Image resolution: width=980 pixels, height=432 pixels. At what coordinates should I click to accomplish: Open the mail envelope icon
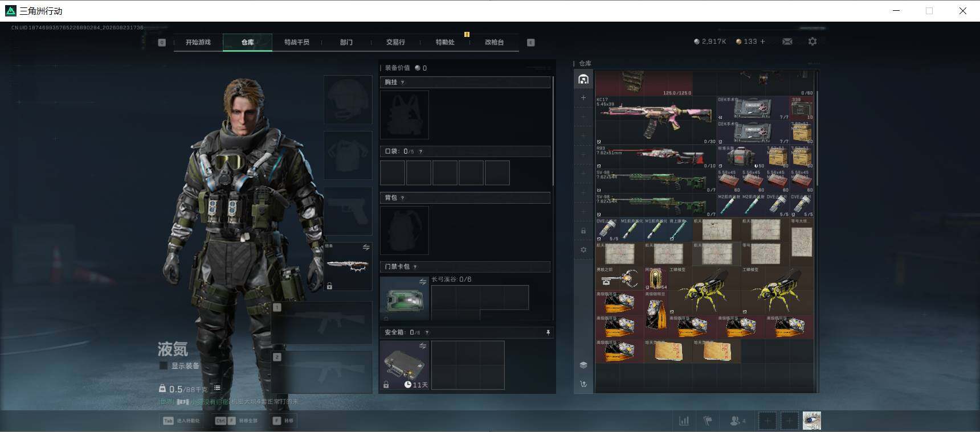pyautogui.click(x=787, y=42)
